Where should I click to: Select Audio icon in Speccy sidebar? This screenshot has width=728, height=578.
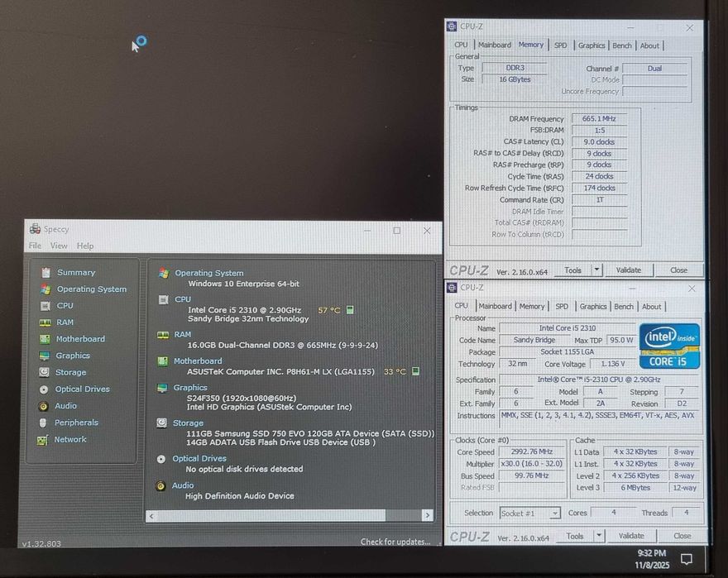[43, 406]
